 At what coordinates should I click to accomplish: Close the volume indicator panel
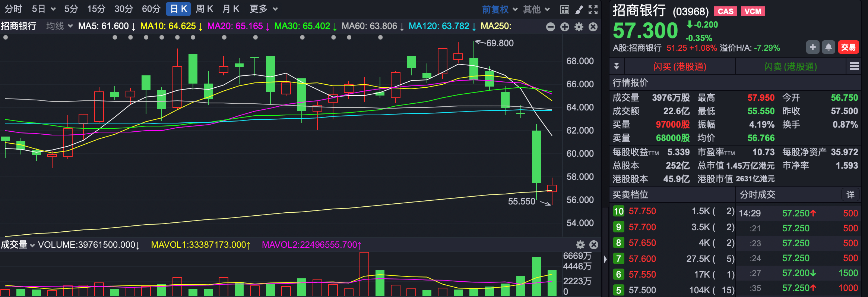[594, 245]
